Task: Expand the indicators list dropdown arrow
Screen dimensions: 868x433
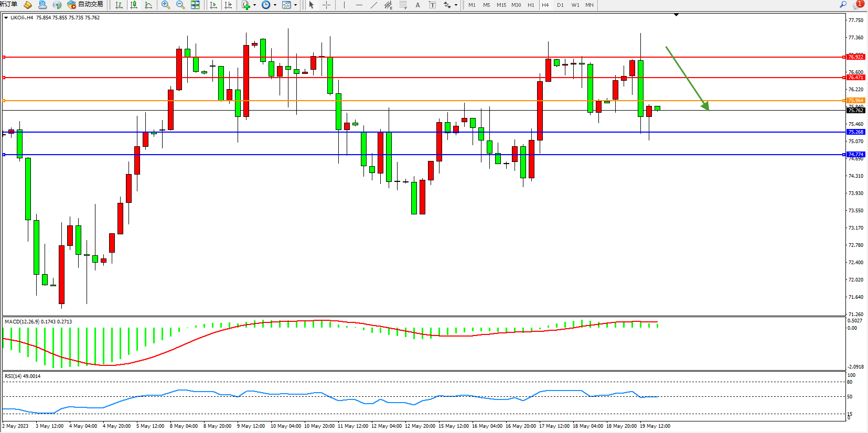Action: (255, 5)
